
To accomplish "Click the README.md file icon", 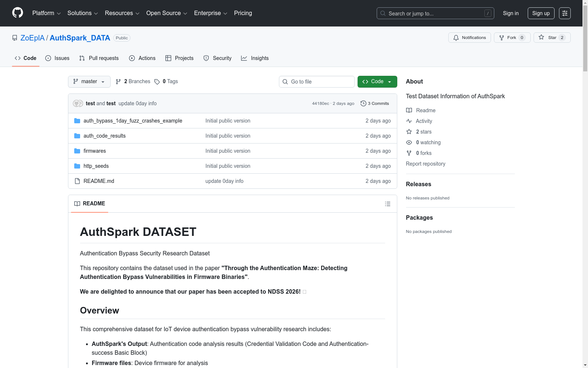I will coord(77,181).
